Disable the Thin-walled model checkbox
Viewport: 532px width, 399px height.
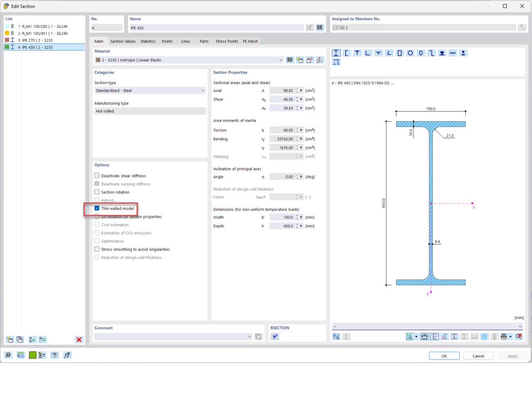click(96, 209)
